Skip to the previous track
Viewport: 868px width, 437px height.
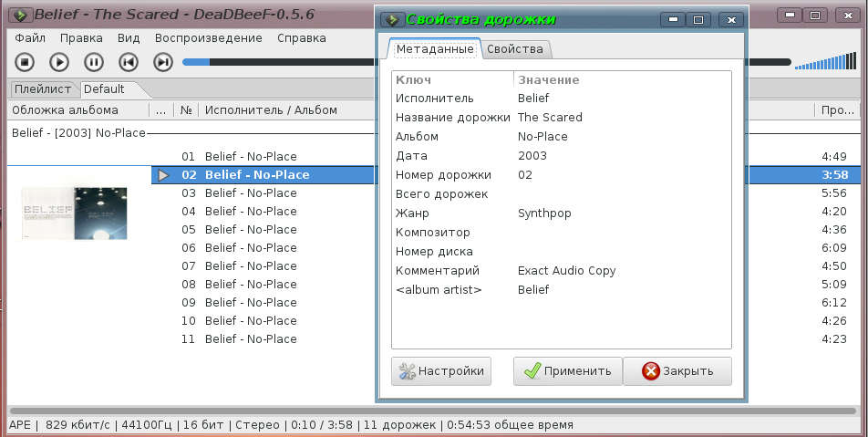(x=129, y=62)
